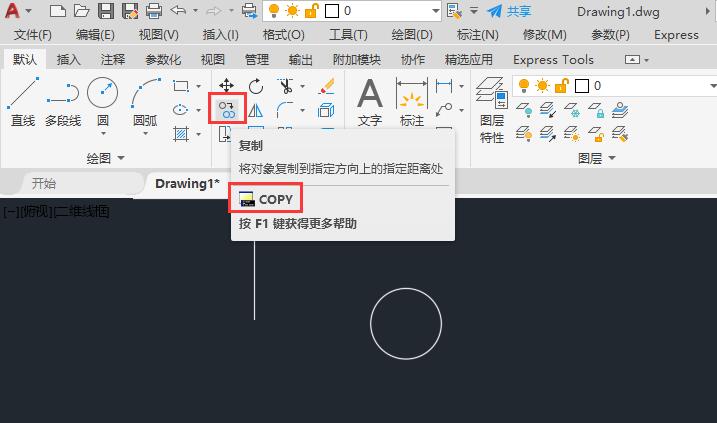Expand the Undo history dropdown arrow
717x423 pixels.
click(195, 10)
